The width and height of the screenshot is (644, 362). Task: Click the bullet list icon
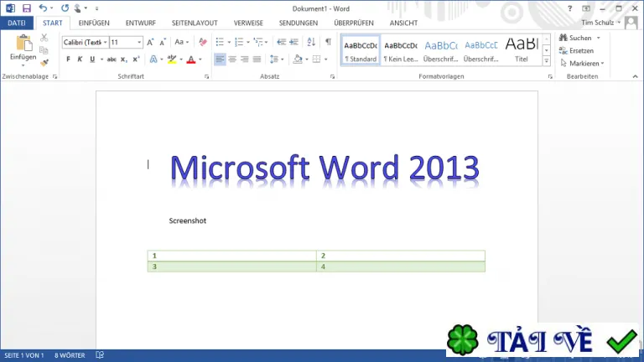coord(220,42)
